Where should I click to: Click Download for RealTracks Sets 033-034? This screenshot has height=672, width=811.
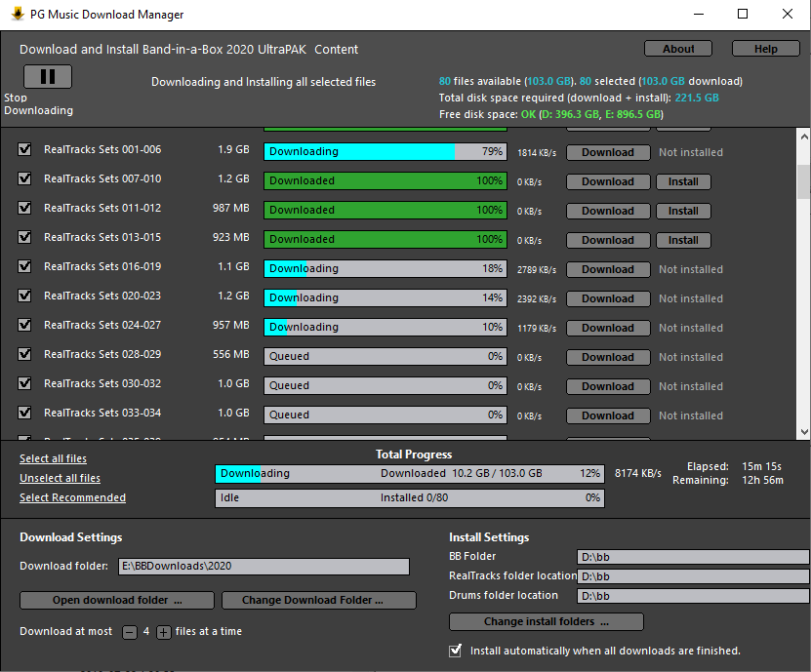click(608, 415)
